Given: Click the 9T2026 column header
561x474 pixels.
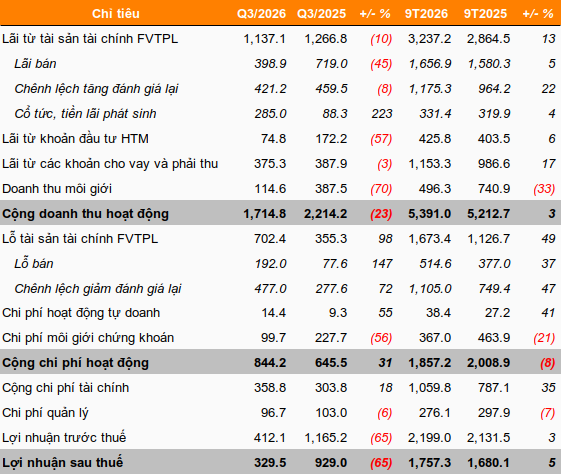Looking at the screenshot, I should (426, 14).
